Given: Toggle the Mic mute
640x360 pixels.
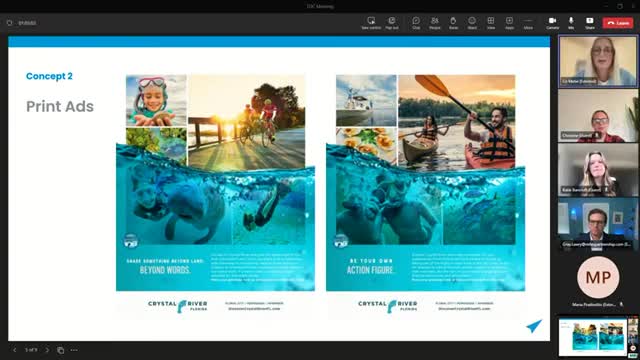Looking at the screenshot, I should point(571,23).
